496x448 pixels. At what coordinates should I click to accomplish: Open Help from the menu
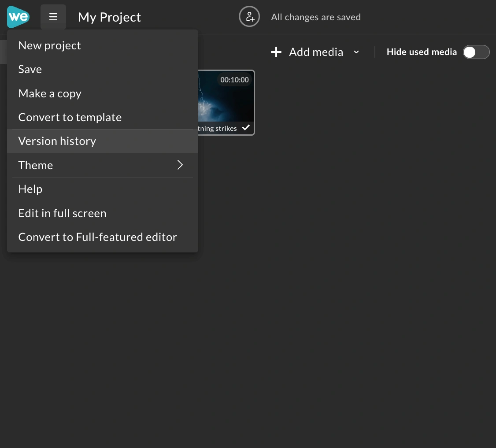click(x=103, y=189)
